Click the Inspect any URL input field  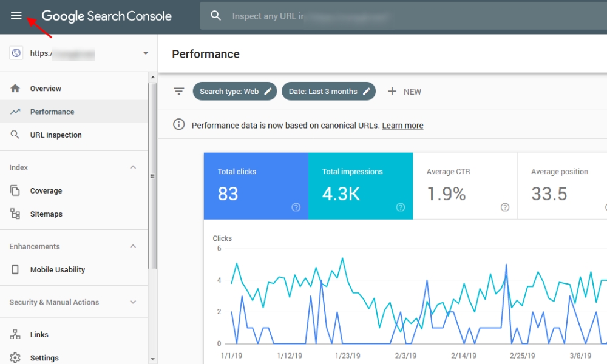403,16
